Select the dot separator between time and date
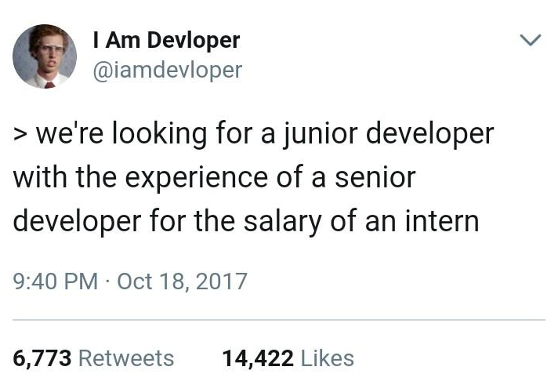This screenshot has width=558, height=392. click(107, 281)
